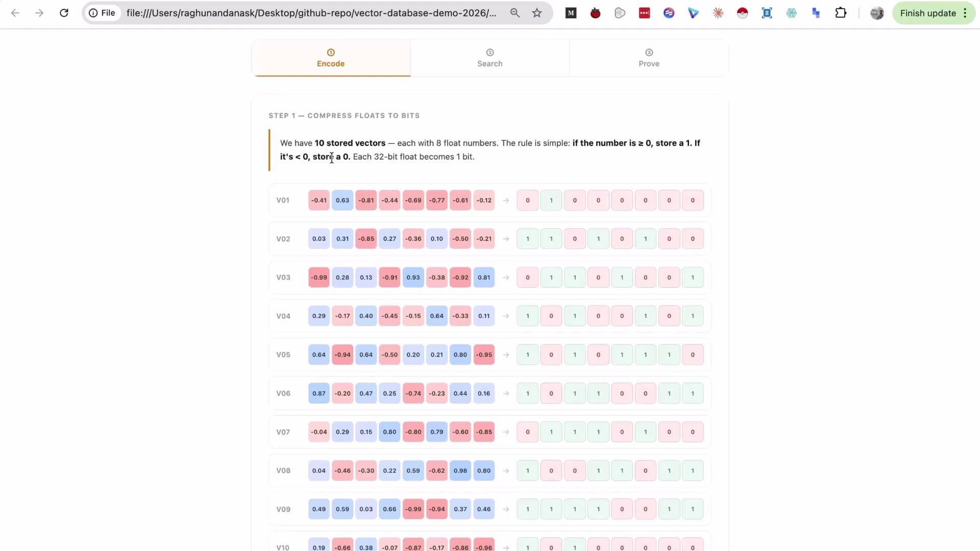Focus the file URL address bar
The image size is (980, 551).
pos(311,13)
